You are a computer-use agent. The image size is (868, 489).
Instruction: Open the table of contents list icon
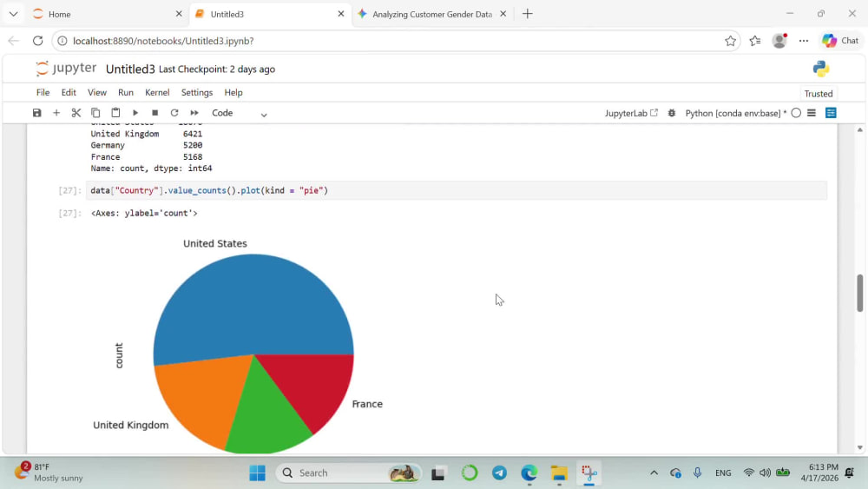[x=812, y=113]
